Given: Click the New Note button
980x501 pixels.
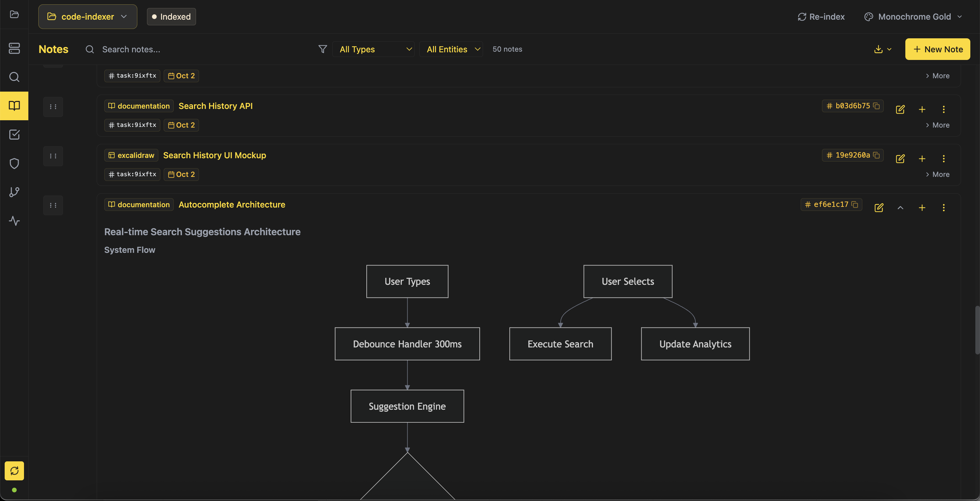Looking at the screenshot, I should [x=937, y=49].
